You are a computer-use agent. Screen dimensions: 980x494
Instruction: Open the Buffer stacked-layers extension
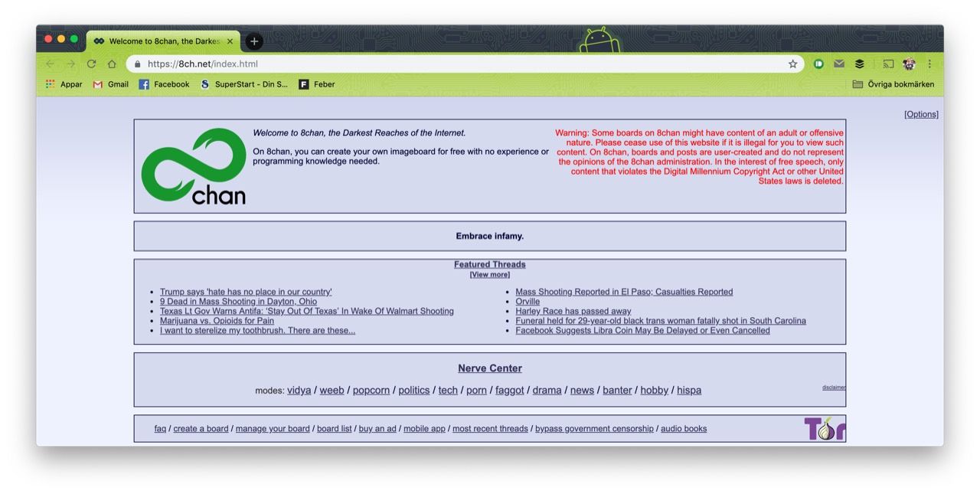point(860,64)
